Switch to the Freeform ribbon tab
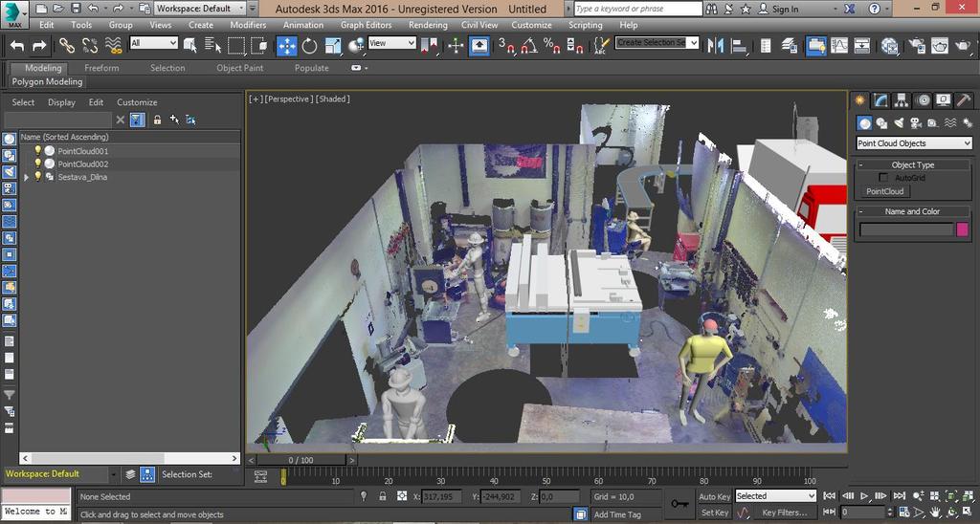 pos(101,68)
